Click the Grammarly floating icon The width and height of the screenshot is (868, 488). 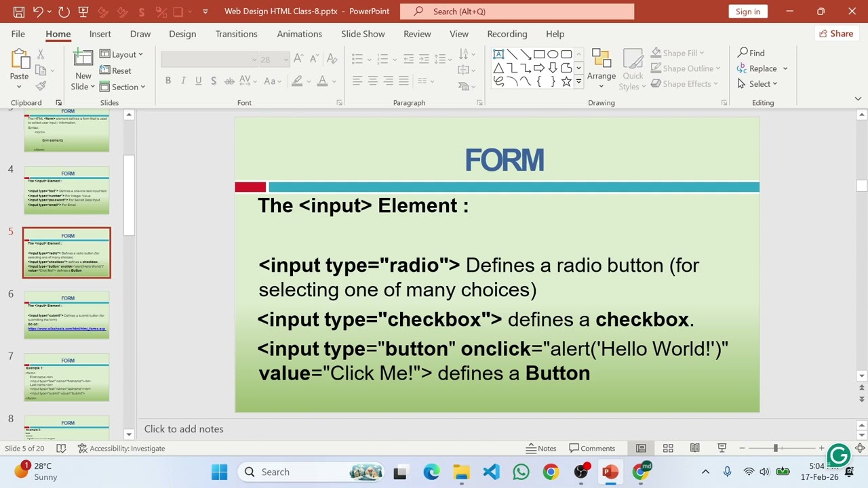coord(839,455)
